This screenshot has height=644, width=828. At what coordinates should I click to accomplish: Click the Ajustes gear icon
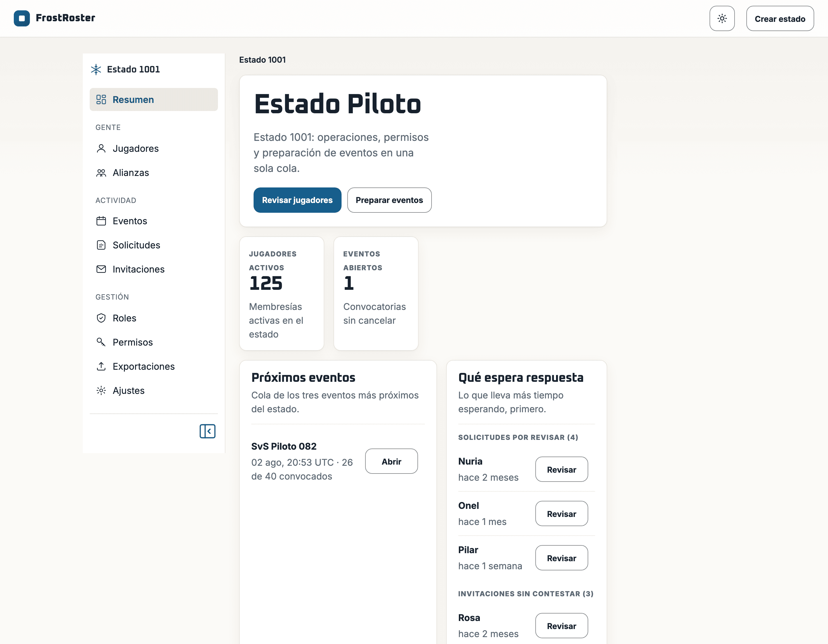pos(101,391)
